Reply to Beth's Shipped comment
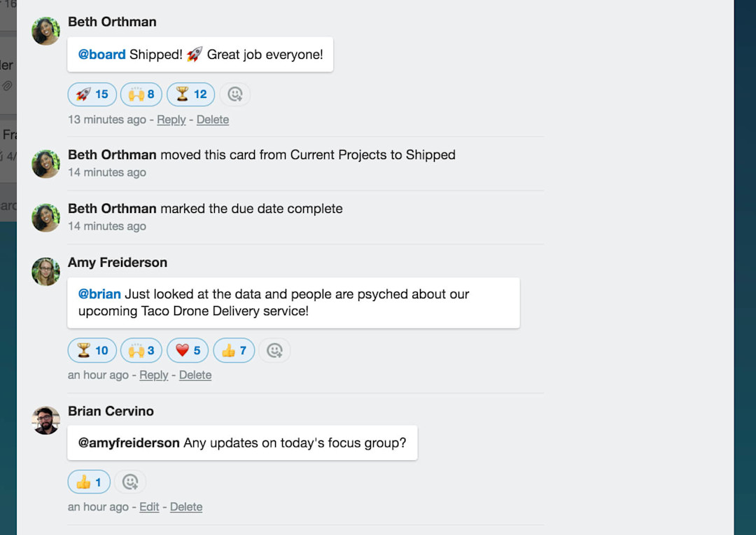The height and width of the screenshot is (535, 756). (171, 120)
